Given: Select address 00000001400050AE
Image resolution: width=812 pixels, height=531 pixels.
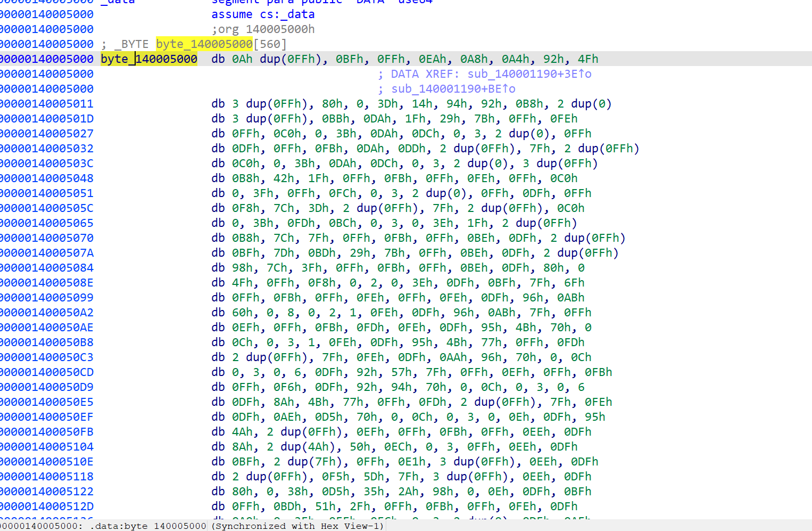Looking at the screenshot, I should coord(47,328).
